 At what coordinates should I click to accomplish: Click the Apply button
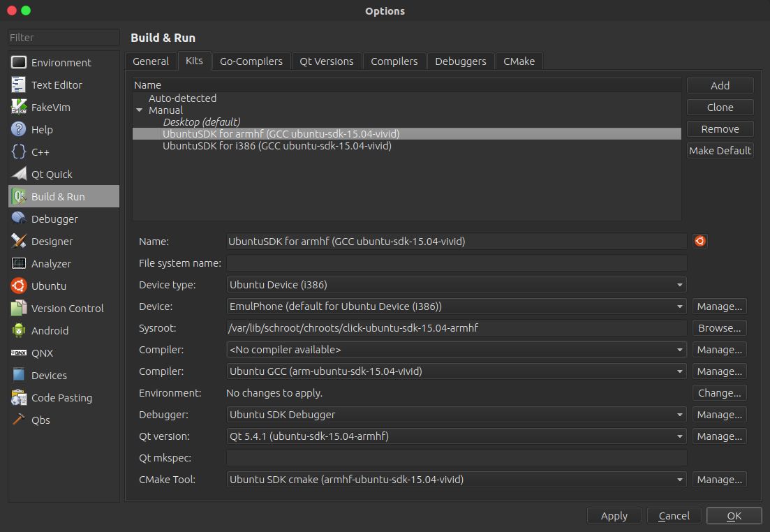614,516
